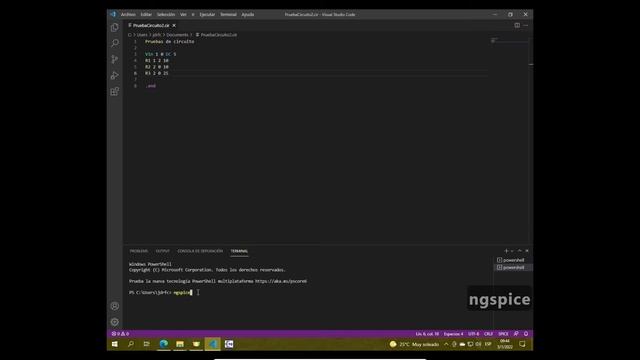This screenshot has height=360, width=640.
Task: Switch to the OUTPUT panel tab
Action: pos(162,251)
